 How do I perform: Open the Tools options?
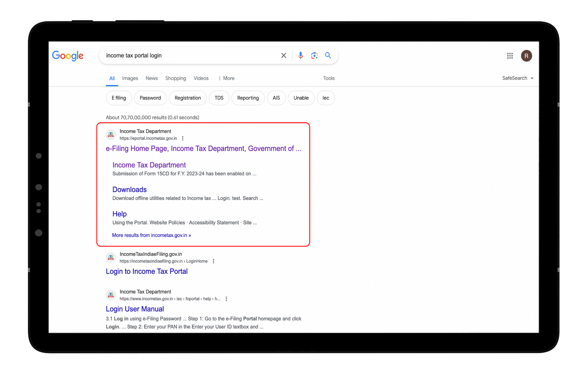tap(329, 78)
